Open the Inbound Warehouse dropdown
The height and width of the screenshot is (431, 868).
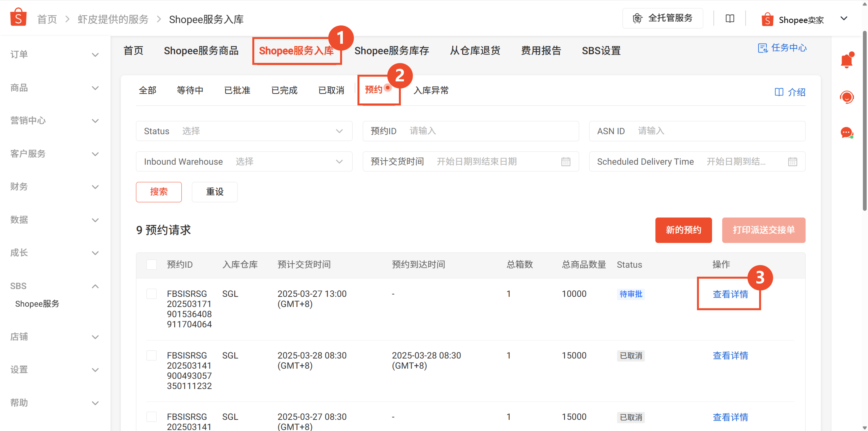[244, 162]
